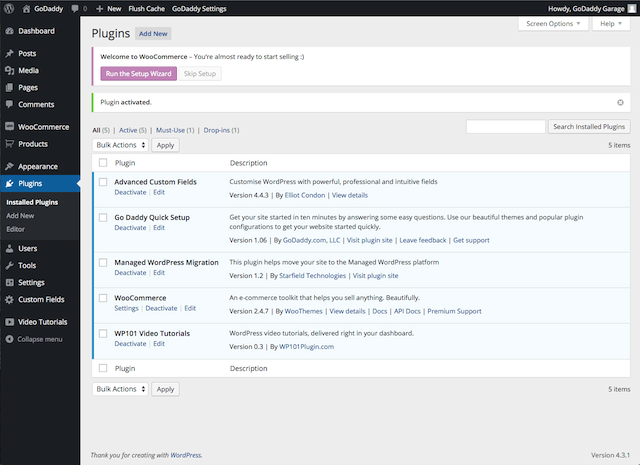
Task: Click the Video Tutorials play icon in sidebar
Action: tap(9, 322)
